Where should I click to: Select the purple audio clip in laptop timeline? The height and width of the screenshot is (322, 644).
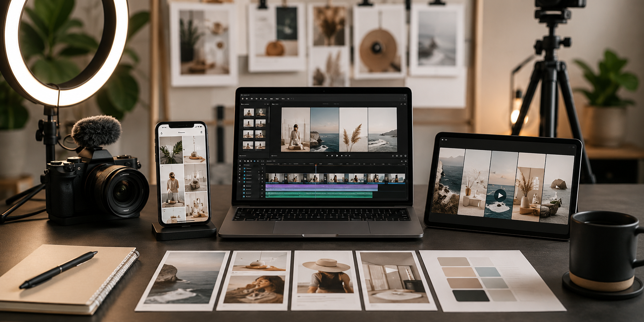(322, 188)
